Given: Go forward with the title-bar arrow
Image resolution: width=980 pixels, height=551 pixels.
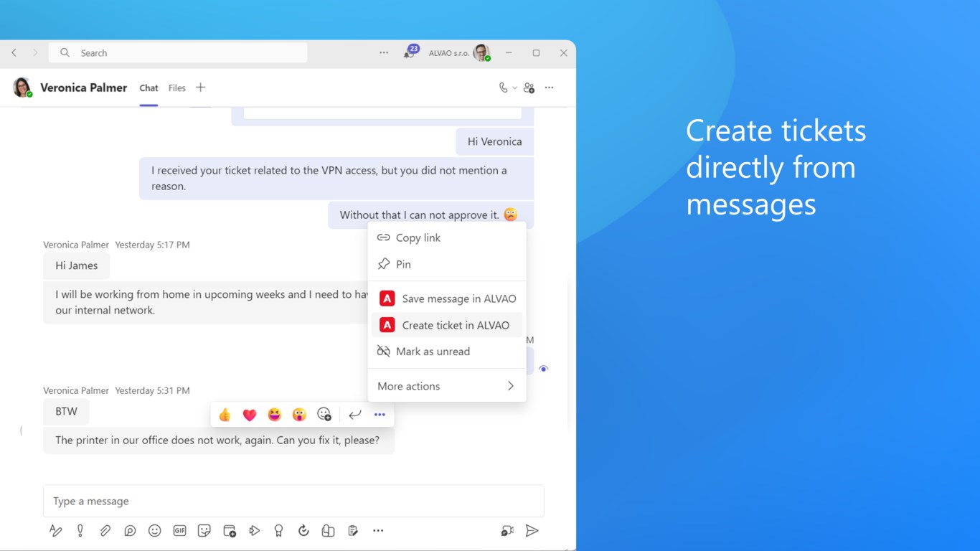Looking at the screenshot, I should [x=34, y=53].
